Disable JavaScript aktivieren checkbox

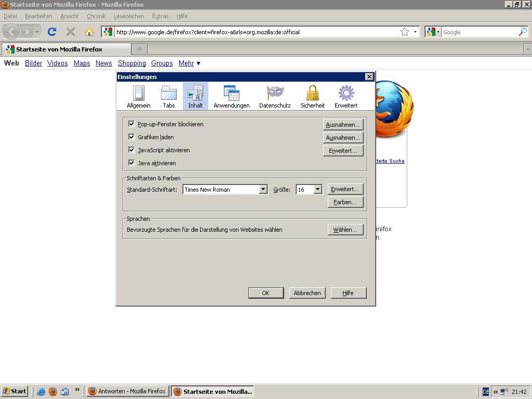point(131,150)
